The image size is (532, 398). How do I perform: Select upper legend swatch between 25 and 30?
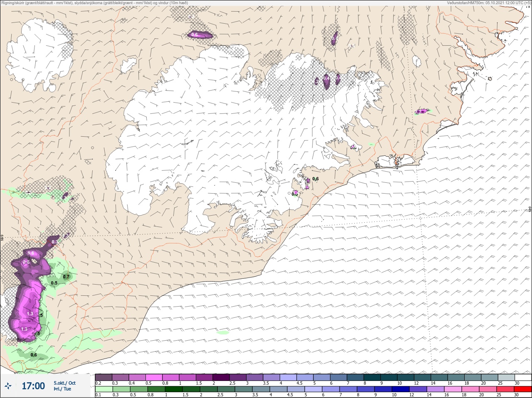(x=506, y=377)
